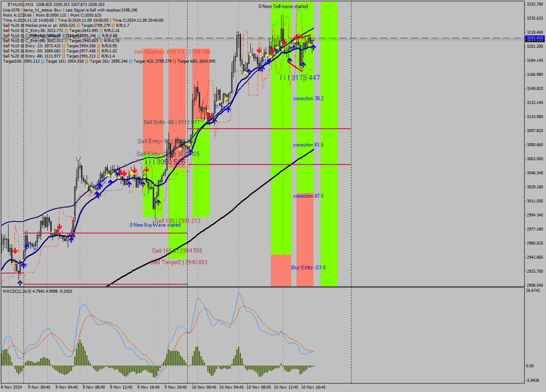Select the 2942.860 price axis value
Viewport: 546px width, 392px height.
coord(535,257)
